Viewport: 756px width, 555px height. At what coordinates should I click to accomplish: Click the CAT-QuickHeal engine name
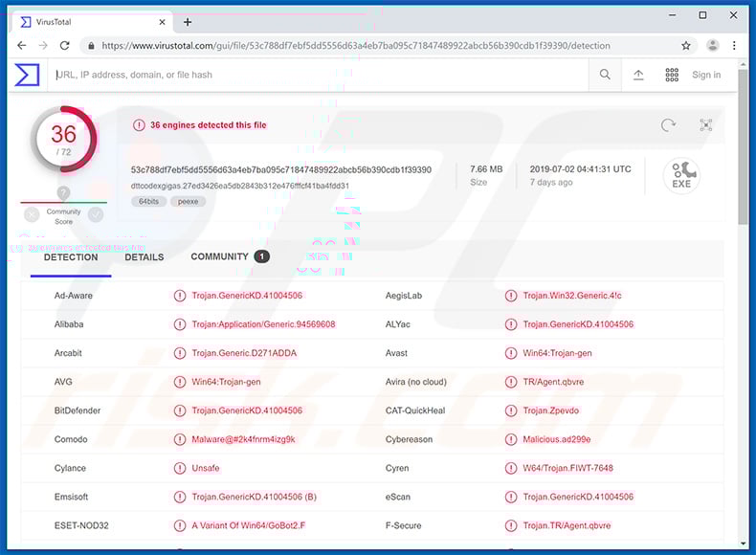[415, 411]
